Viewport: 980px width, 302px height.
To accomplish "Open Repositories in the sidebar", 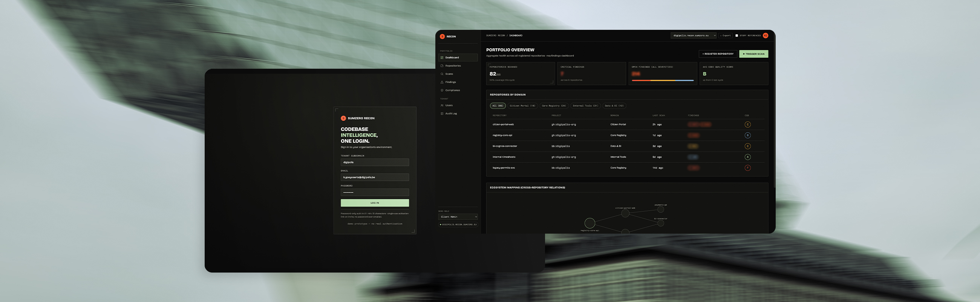I will 458,66.
